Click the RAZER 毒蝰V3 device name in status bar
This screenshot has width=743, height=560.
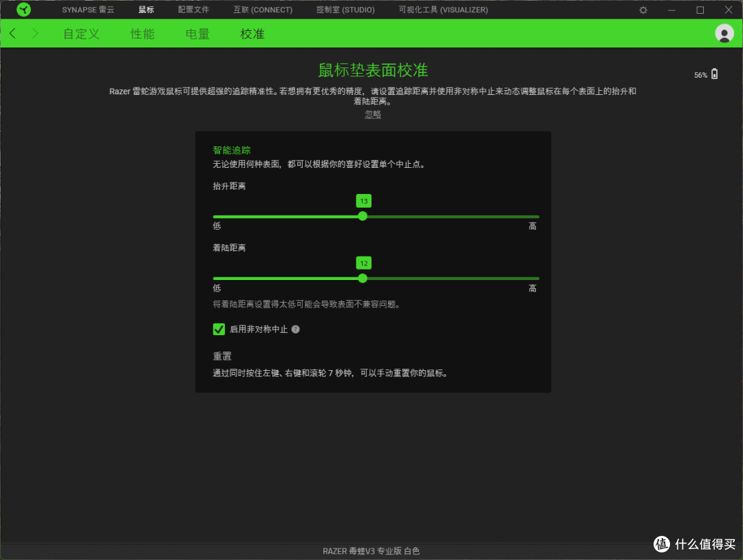tap(371, 550)
